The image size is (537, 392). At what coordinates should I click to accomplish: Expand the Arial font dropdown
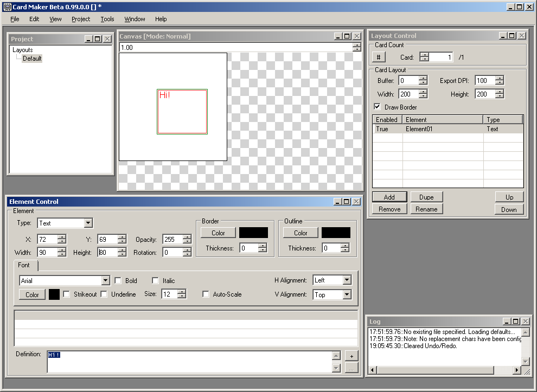click(x=106, y=281)
